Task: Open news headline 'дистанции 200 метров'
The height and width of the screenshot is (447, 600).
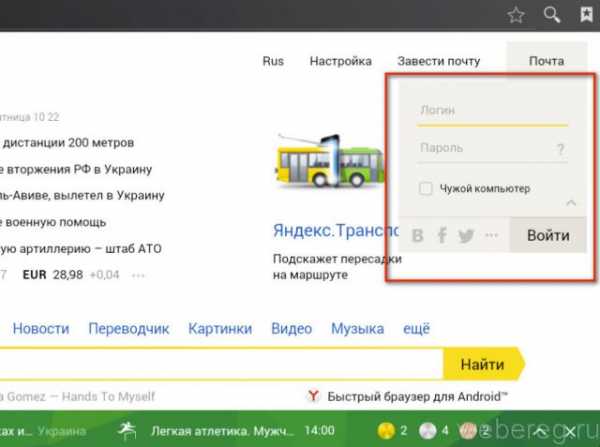Action: coord(67,143)
